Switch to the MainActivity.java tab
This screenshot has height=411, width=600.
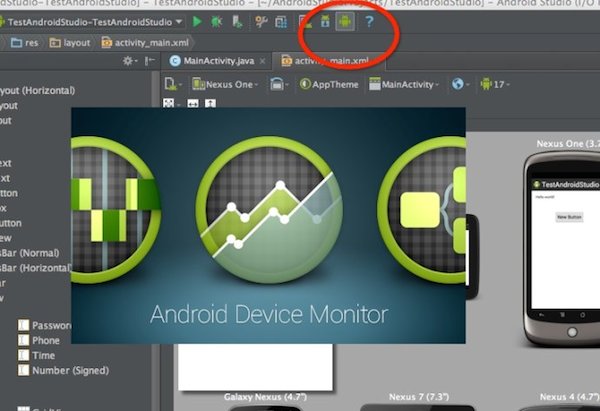tap(218, 62)
